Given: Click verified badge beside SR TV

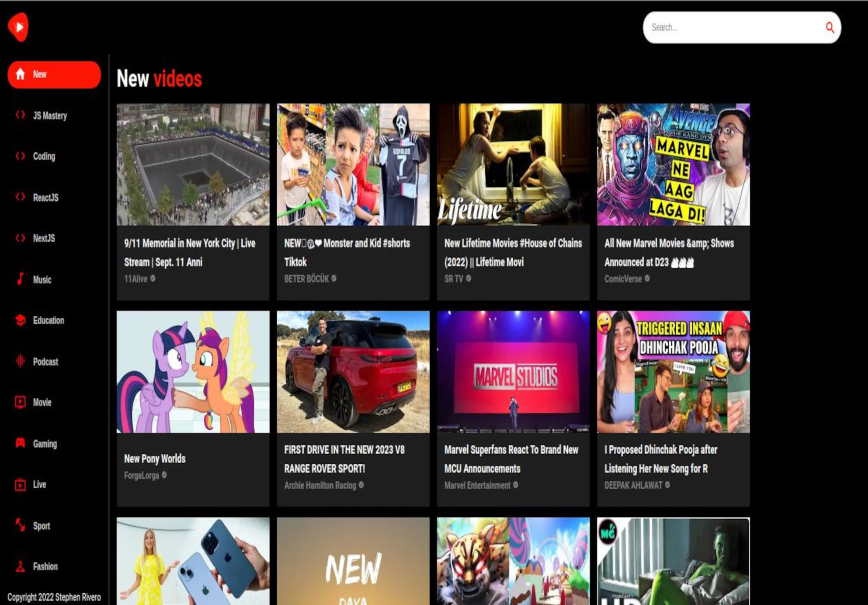Looking at the screenshot, I should (469, 278).
